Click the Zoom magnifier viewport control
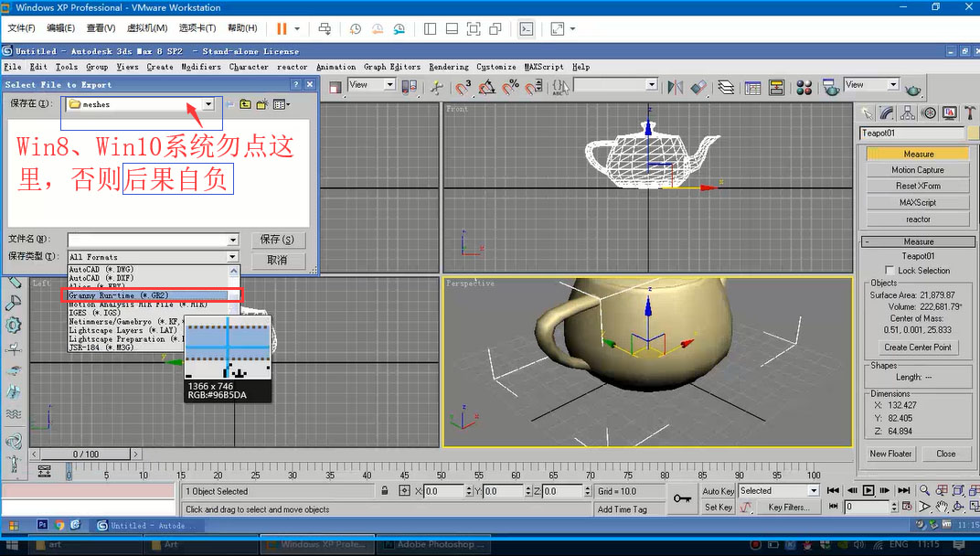Screen dimensions: 980x556 click(x=924, y=490)
